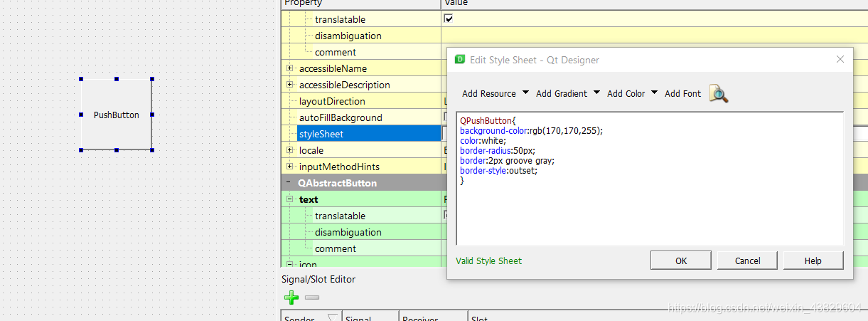Select the accessibleDescription property row
868x321 pixels.
[361, 85]
